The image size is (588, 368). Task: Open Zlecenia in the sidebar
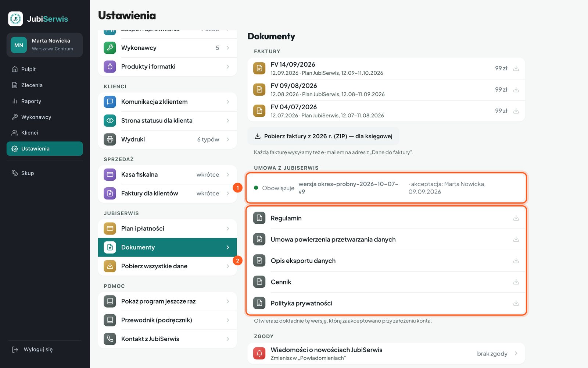point(44,85)
